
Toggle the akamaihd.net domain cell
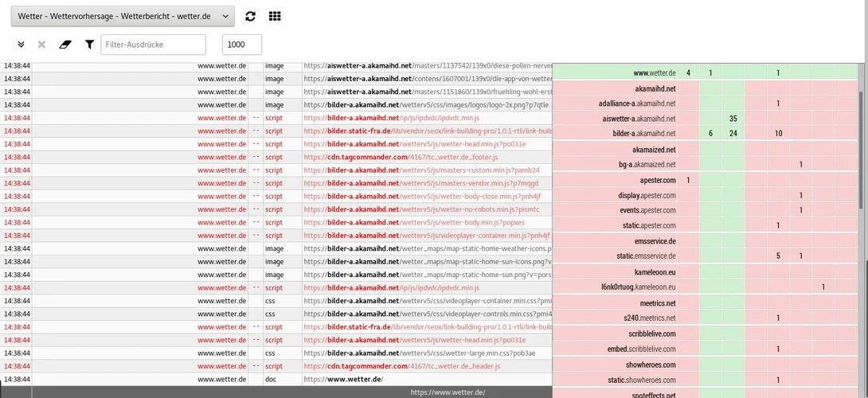[615, 88]
